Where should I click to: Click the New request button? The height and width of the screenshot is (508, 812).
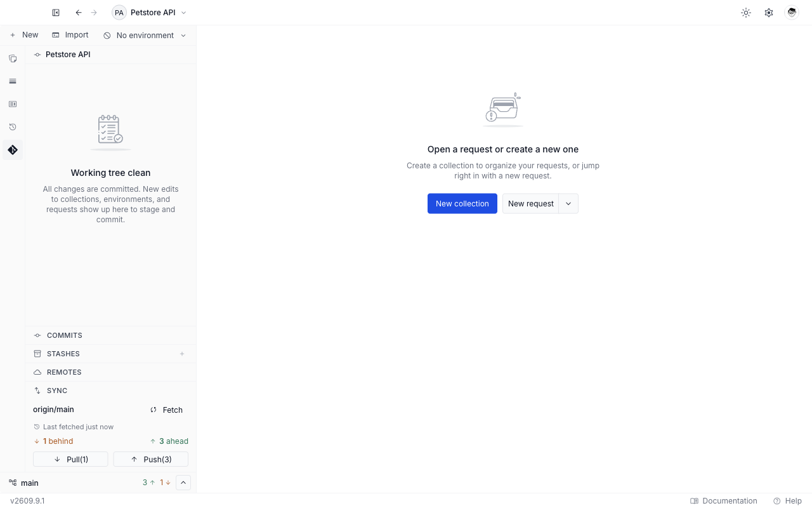[531, 204]
